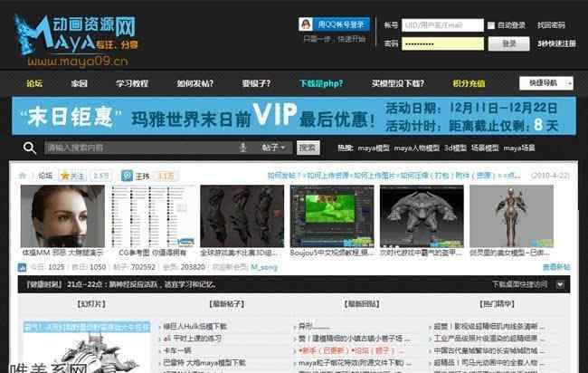Click the QQ账号登录 penguin login icon

pyautogui.click(x=309, y=24)
